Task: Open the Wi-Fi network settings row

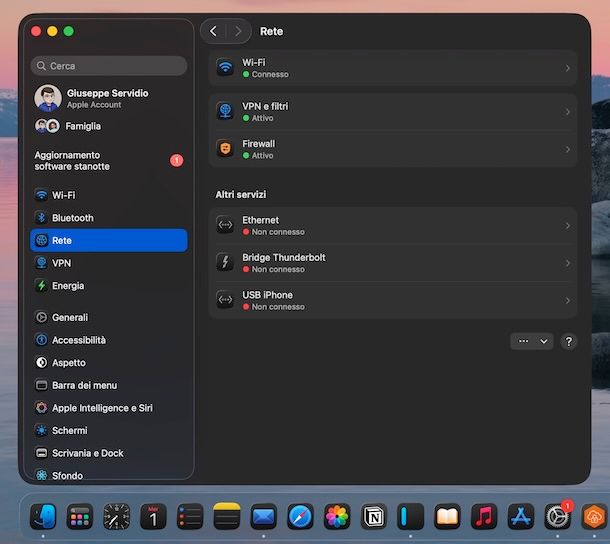Action: click(392, 68)
